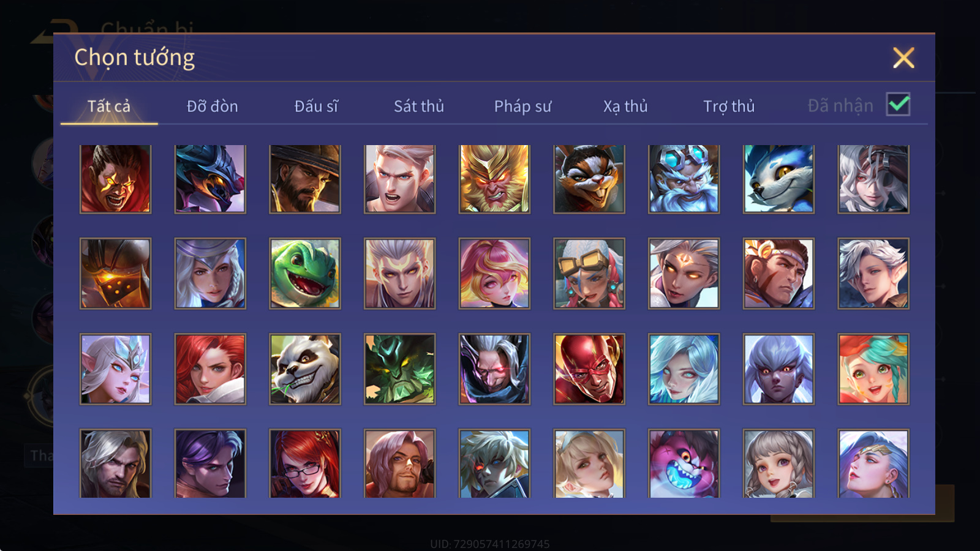Switch to the Pháp sư tab
The width and height of the screenshot is (980, 551).
click(x=522, y=107)
